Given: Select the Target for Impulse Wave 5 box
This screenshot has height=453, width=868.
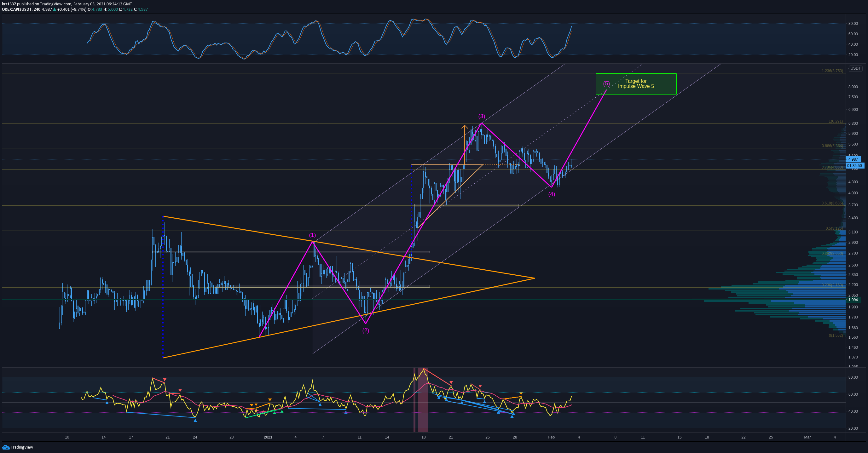Looking at the screenshot, I should pyautogui.click(x=636, y=84).
